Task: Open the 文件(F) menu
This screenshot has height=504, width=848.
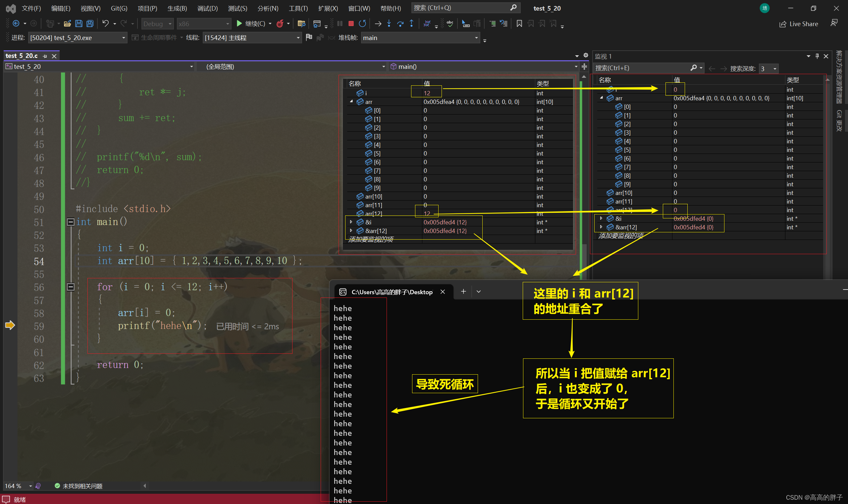Action: 31,8
